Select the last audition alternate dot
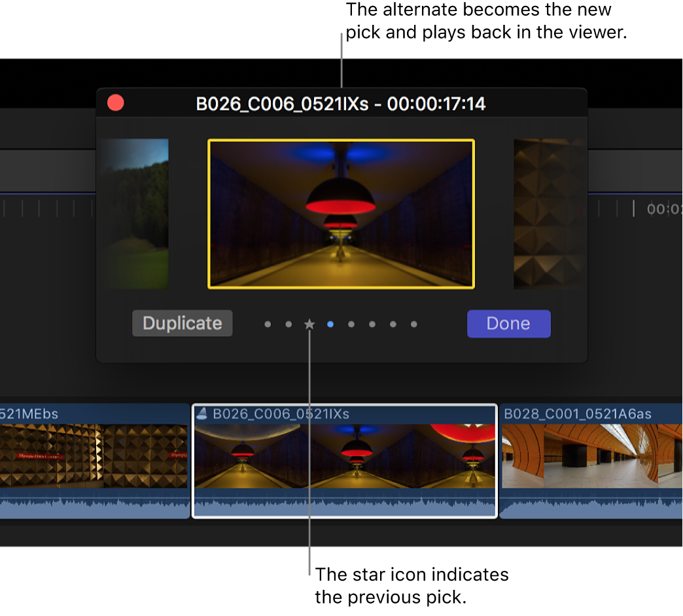 (x=414, y=323)
